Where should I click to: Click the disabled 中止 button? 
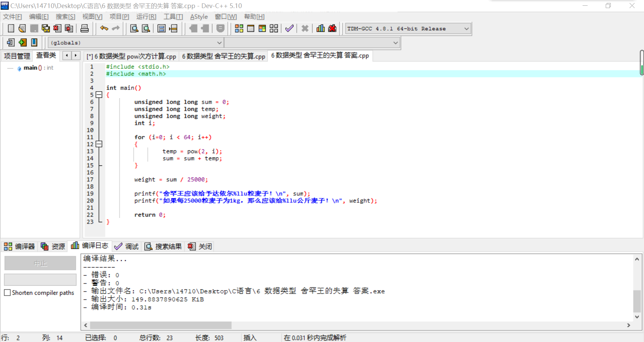point(40,263)
